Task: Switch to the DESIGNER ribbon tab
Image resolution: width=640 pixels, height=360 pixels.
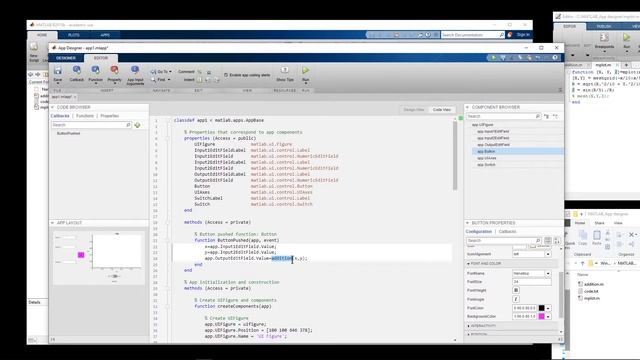Action: pyautogui.click(x=66, y=58)
